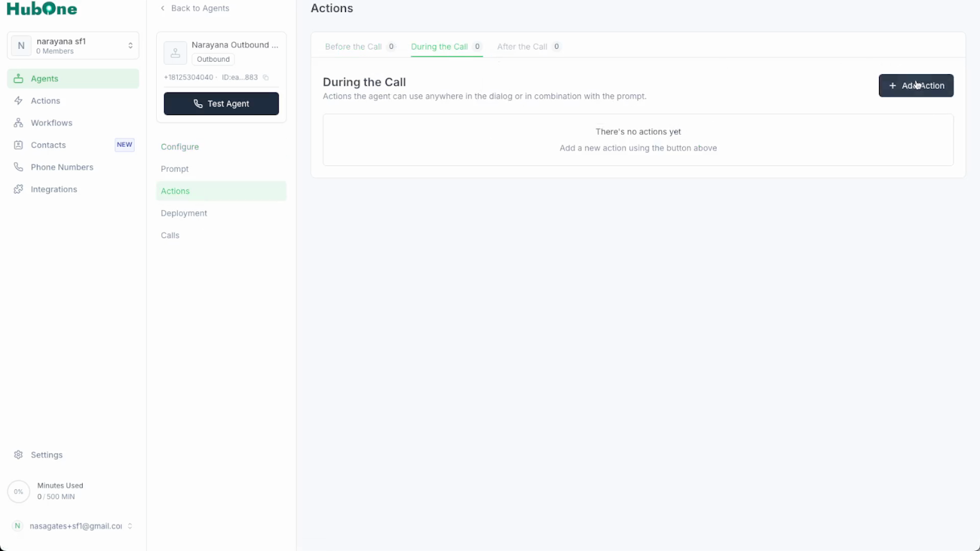Select Actions in the agent menu
The height and width of the screenshot is (551, 980).
[x=221, y=191]
